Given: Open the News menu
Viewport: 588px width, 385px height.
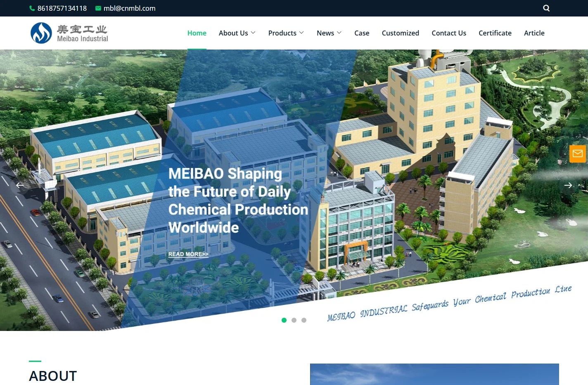Looking at the screenshot, I should coord(325,33).
